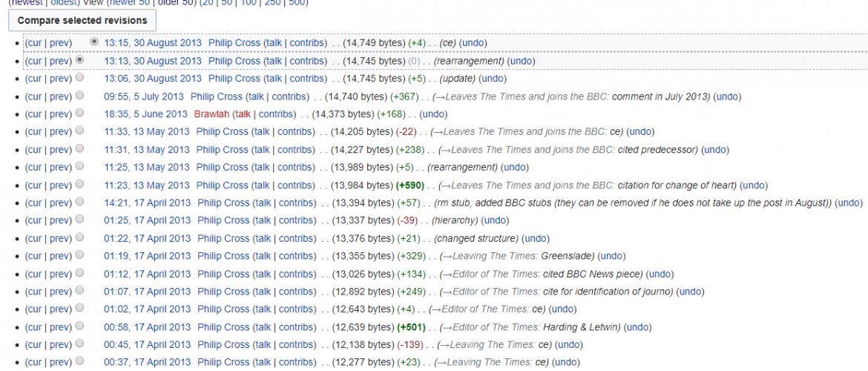The height and width of the screenshot is (371, 868).
Task: Pick radio button for 00:37, 17 April 2013 revision
Action: 80,362
